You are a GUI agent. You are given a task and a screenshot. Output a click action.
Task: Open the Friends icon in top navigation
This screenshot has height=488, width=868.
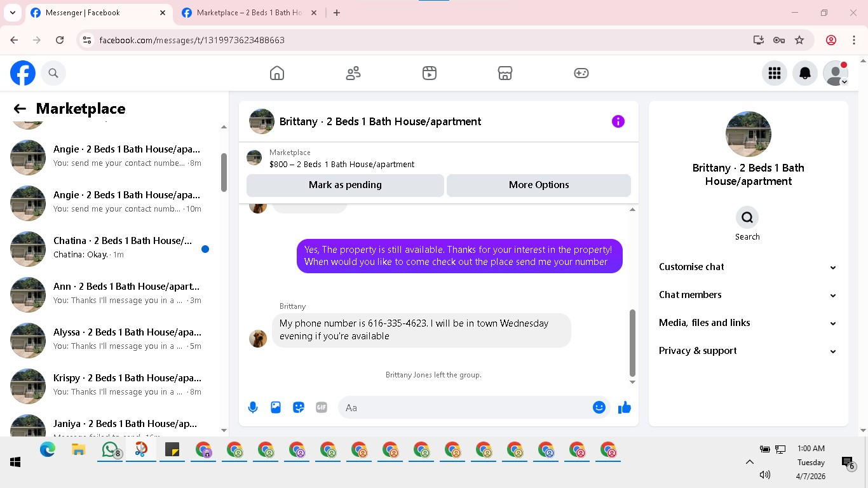coord(353,73)
